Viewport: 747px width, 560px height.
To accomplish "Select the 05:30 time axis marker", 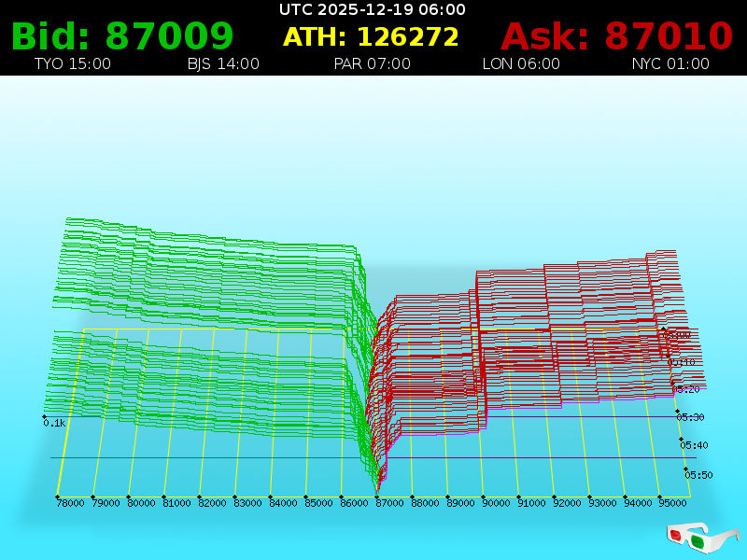I will pos(690,417).
